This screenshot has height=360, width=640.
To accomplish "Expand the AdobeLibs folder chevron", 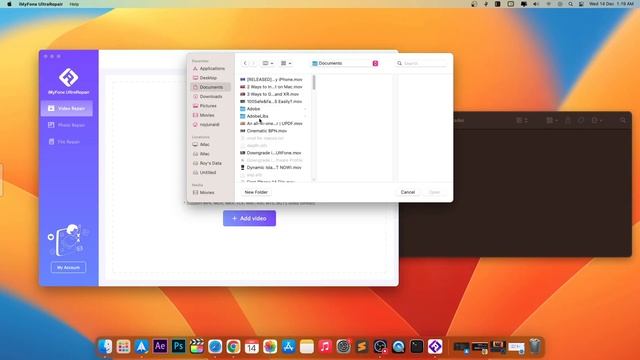I will pyautogui.click(x=305, y=116).
